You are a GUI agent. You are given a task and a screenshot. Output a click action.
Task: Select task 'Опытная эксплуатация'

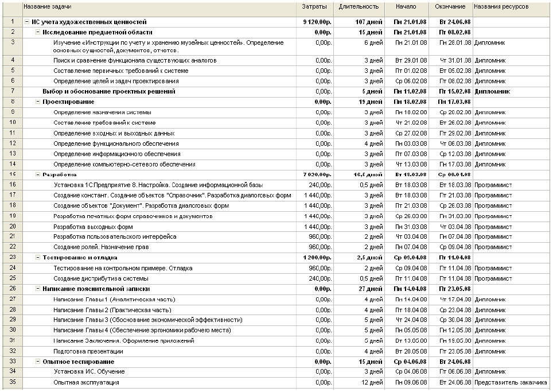86,382
